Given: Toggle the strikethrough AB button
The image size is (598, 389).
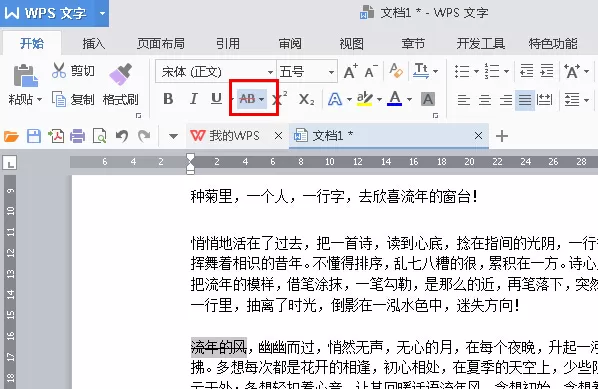Looking at the screenshot, I should tap(247, 99).
